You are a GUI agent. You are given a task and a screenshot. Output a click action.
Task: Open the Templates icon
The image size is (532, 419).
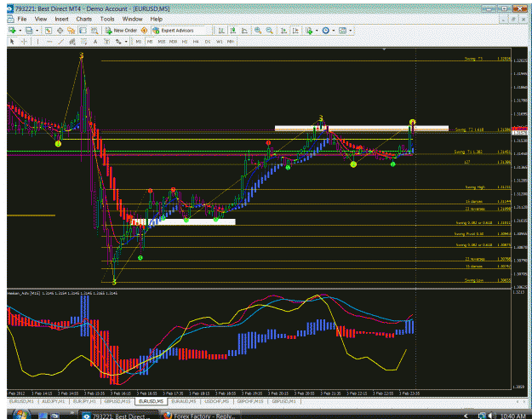pyautogui.click(x=343, y=31)
